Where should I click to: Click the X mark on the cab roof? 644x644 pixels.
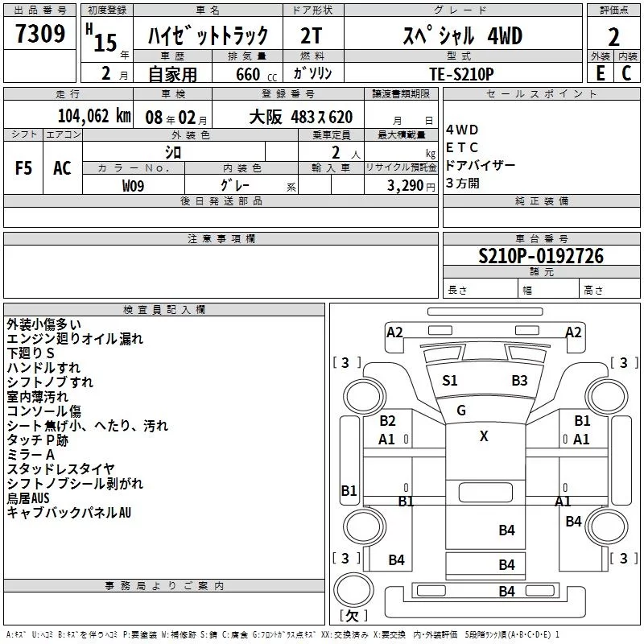[484, 436]
